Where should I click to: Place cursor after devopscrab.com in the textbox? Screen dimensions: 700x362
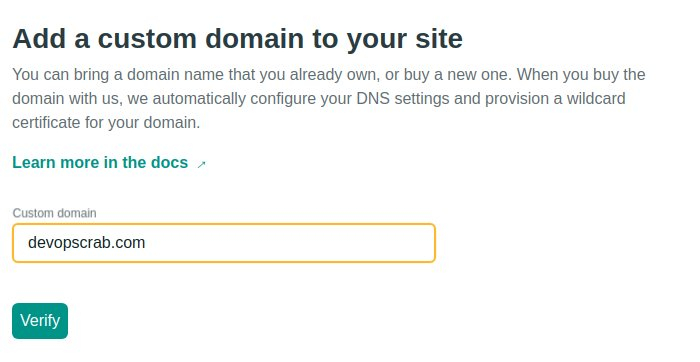click(x=146, y=243)
